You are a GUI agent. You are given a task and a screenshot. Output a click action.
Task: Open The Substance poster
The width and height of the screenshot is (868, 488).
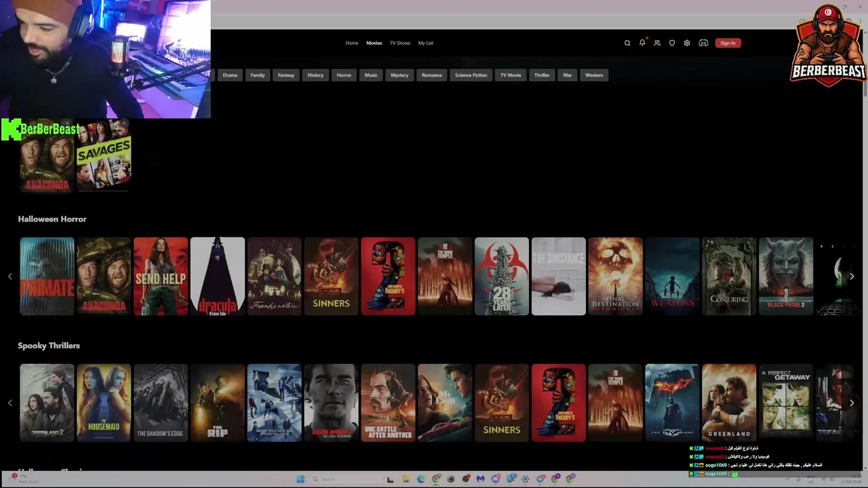559,276
